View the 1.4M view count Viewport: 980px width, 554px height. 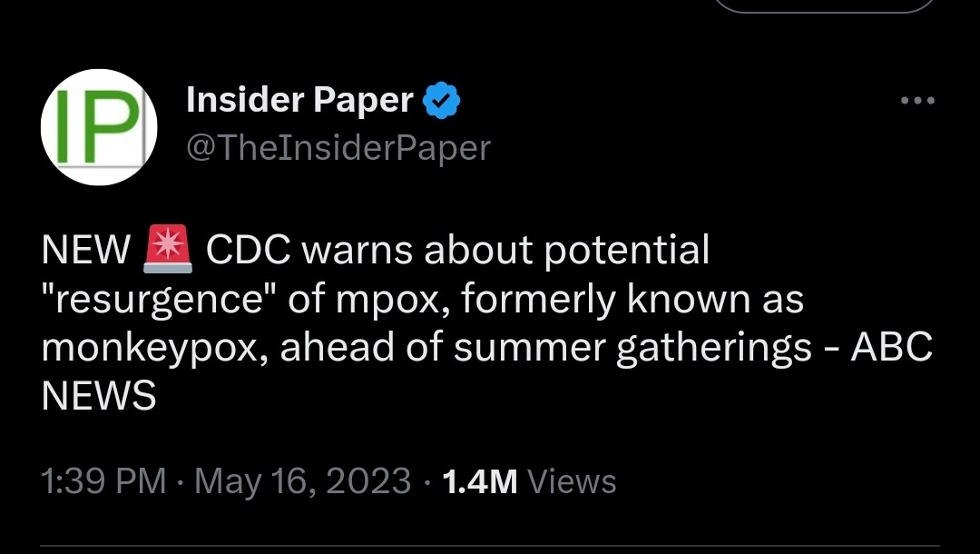click(479, 481)
